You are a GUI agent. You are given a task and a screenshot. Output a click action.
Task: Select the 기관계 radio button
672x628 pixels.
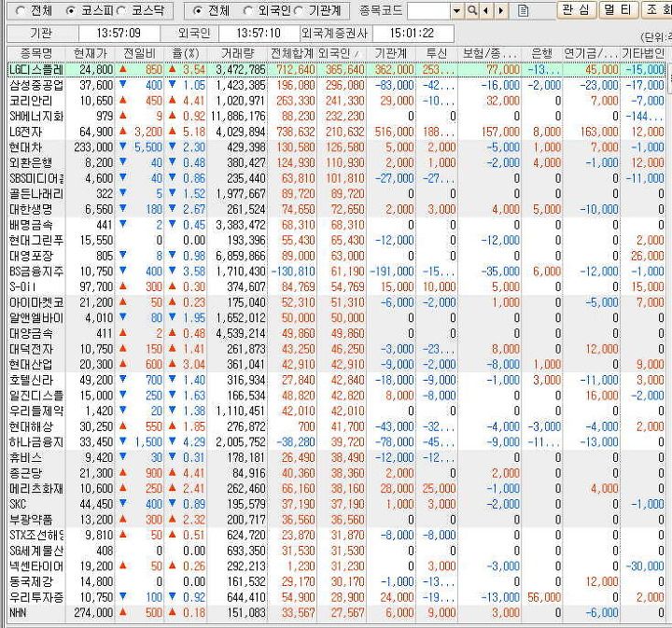(x=298, y=10)
